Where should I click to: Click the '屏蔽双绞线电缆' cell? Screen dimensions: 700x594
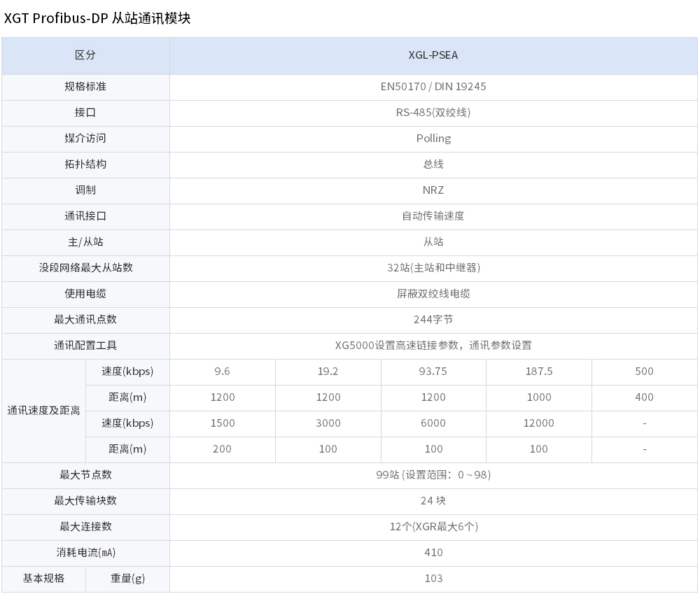coord(433,294)
